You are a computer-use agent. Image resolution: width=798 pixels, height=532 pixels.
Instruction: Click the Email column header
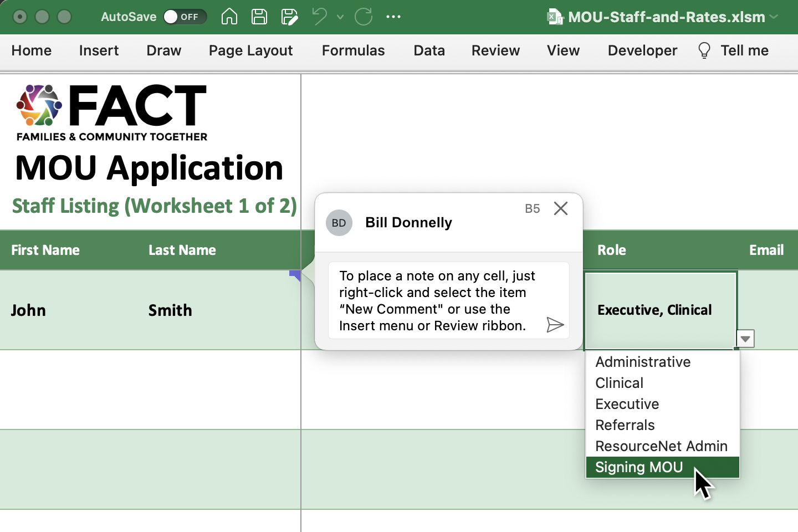pos(766,250)
